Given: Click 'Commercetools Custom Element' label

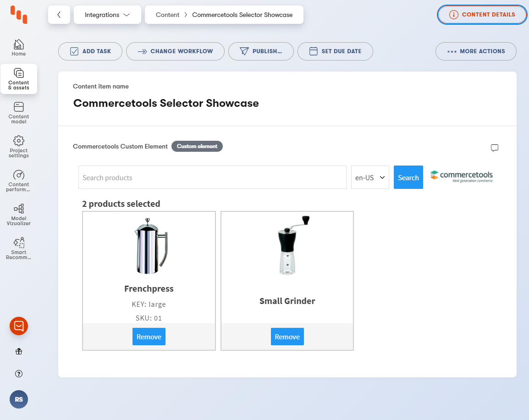Looking at the screenshot, I should (x=120, y=146).
